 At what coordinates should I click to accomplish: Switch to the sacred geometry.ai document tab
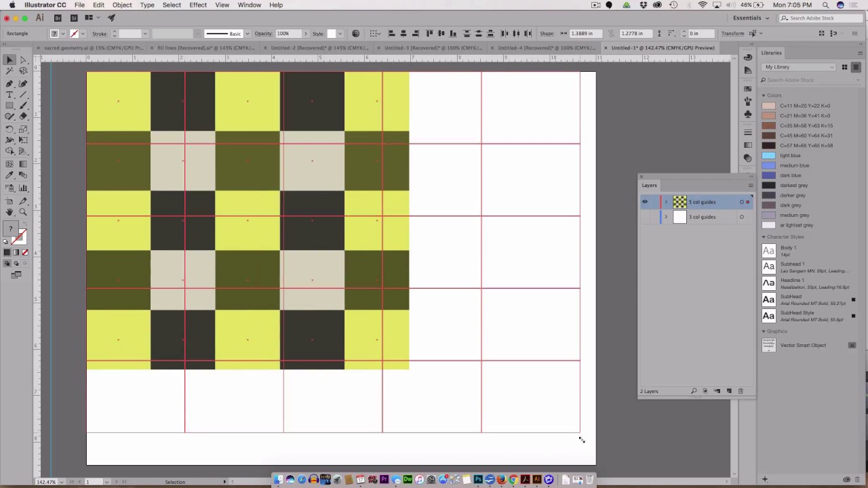(x=93, y=48)
